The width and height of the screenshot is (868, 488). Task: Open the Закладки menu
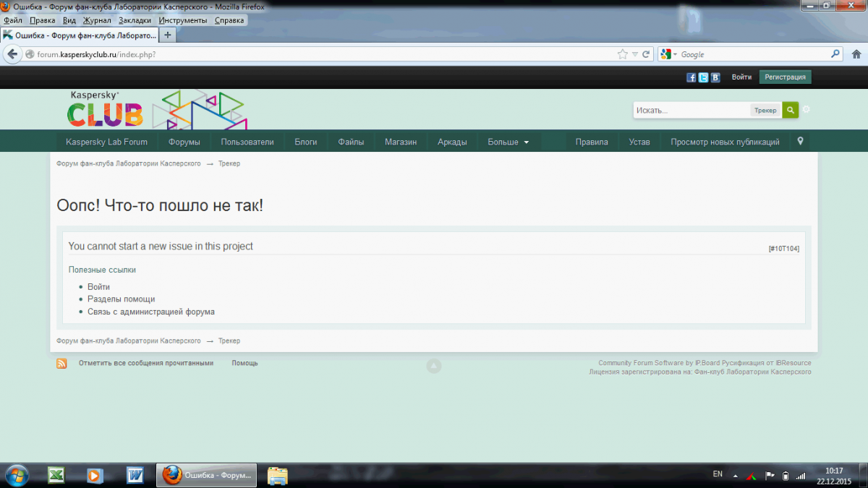pyautogui.click(x=135, y=20)
